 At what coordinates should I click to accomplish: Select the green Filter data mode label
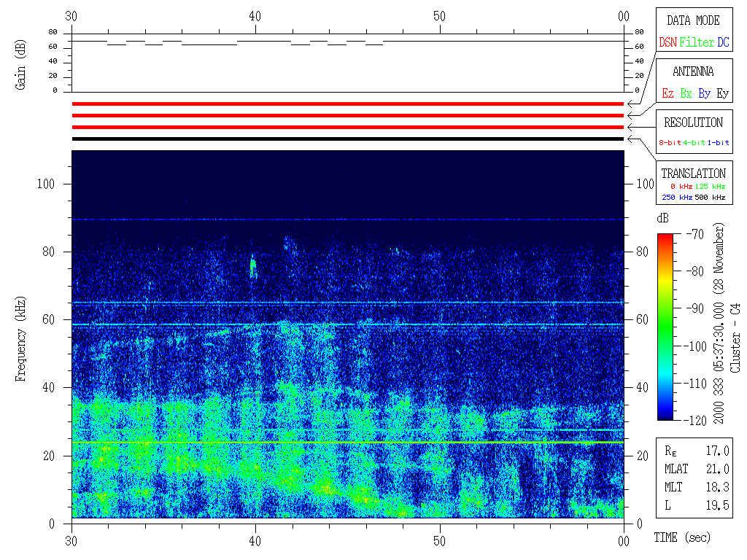click(697, 43)
